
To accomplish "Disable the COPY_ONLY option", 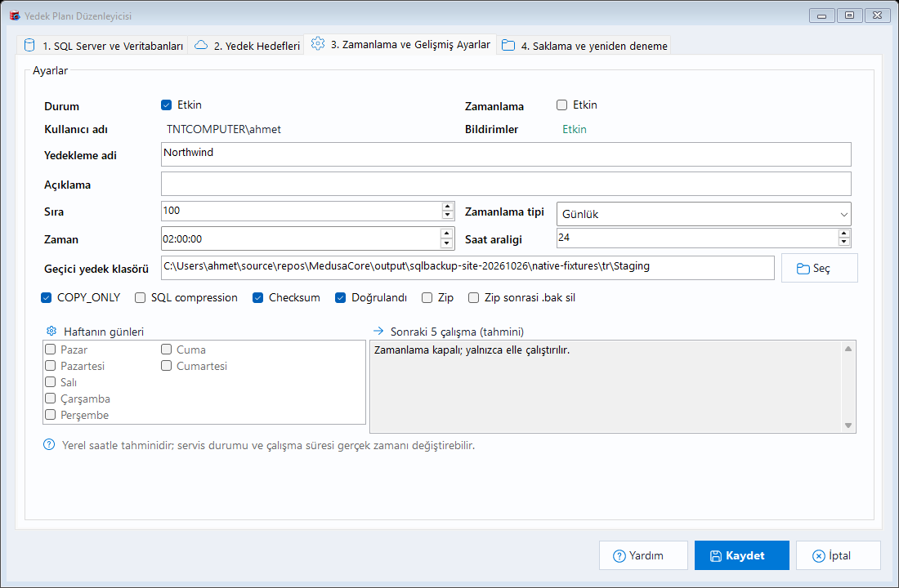I will coord(47,297).
